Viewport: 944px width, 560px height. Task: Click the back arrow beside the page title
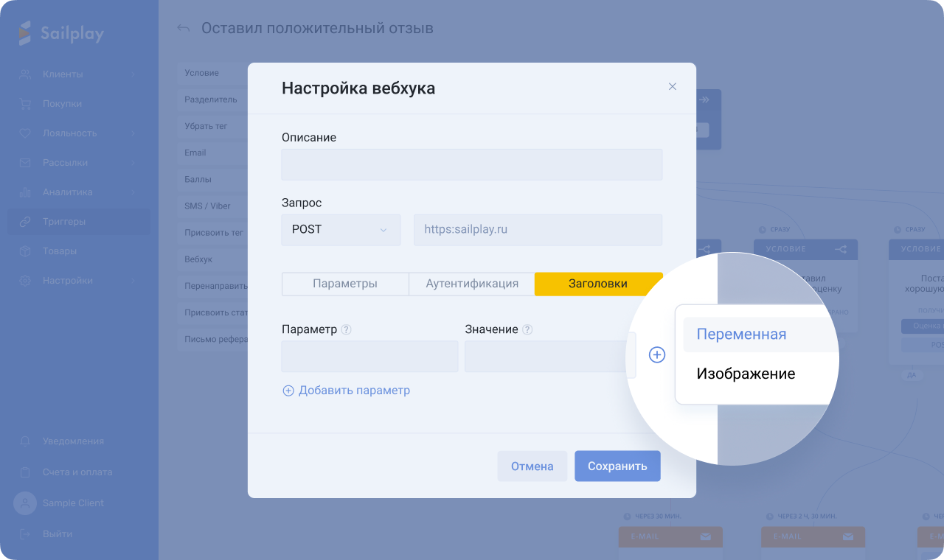click(184, 29)
